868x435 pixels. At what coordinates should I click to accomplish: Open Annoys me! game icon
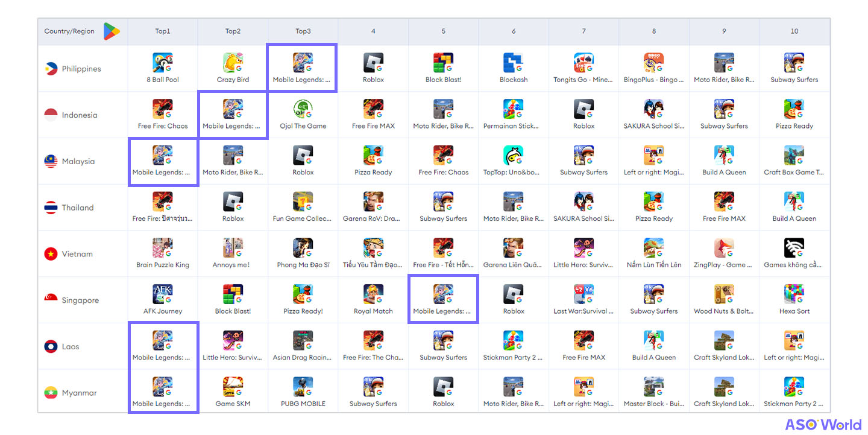[x=233, y=248]
